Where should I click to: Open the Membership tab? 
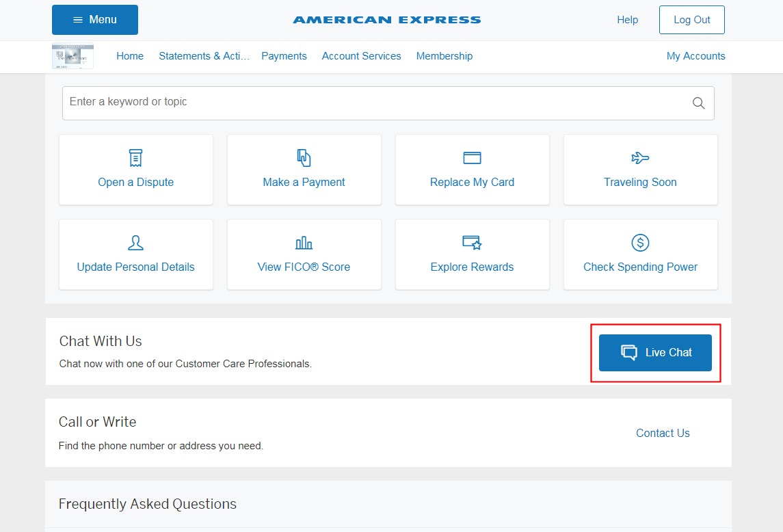tap(444, 56)
